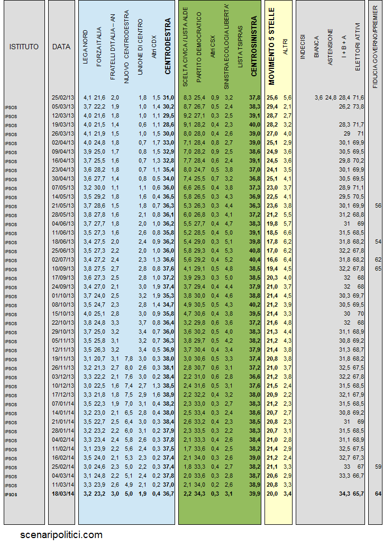
Task: Click Bianca value 3,6 in 25/02/13 row
Action: pos(318,98)
